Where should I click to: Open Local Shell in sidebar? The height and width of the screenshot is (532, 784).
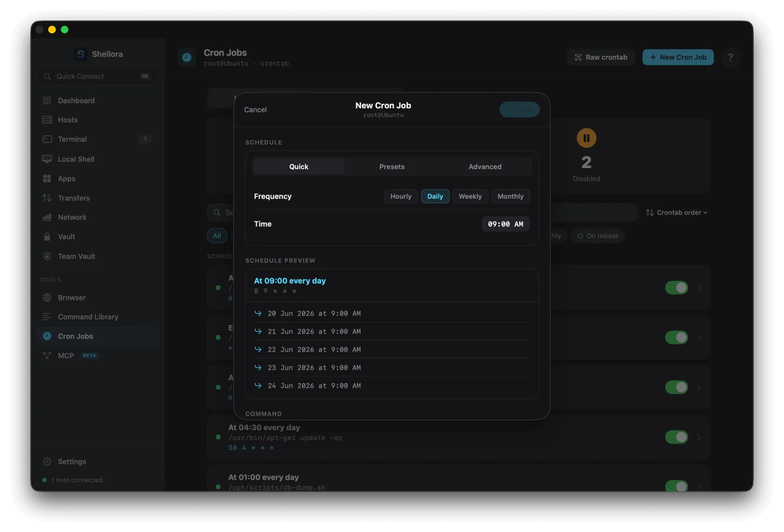pos(98,159)
